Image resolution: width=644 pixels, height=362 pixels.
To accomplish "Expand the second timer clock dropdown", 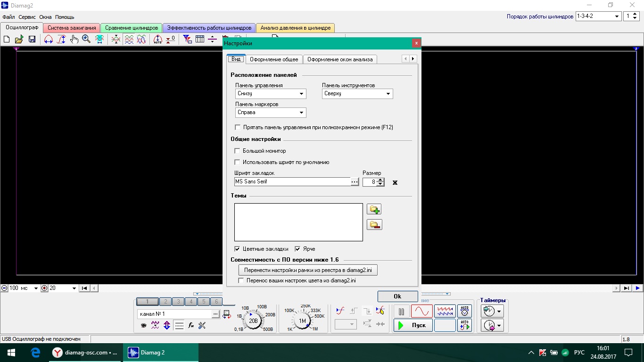I will (500, 325).
